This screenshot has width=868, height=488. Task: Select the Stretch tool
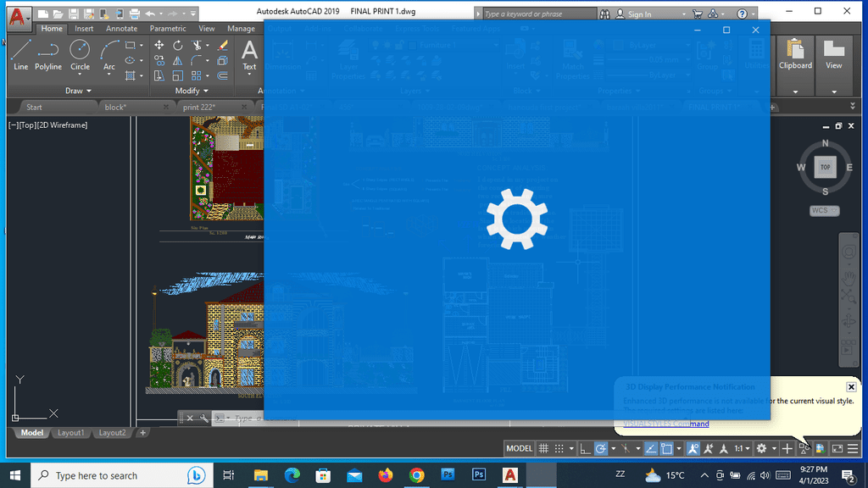tap(159, 75)
